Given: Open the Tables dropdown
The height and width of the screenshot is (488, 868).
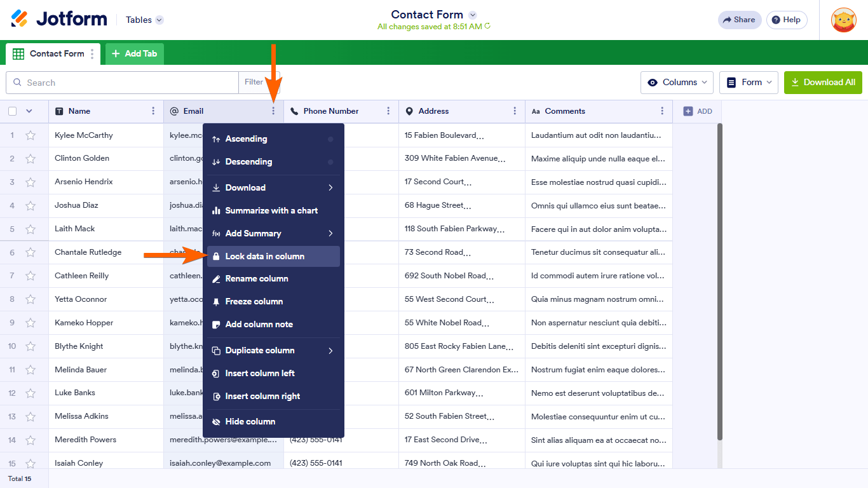Looking at the screenshot, I should (144, 20).
